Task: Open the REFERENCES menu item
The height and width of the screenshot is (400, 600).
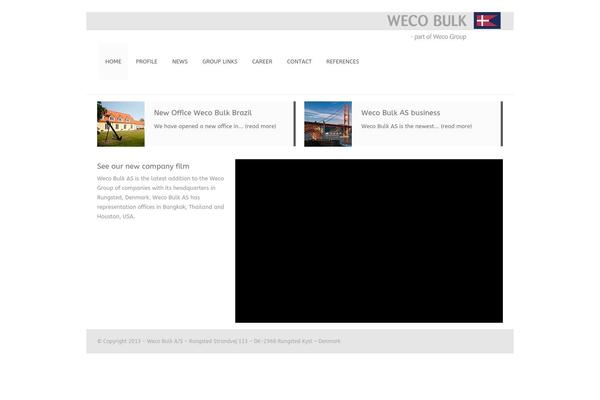Action: [x=342, y=61]
